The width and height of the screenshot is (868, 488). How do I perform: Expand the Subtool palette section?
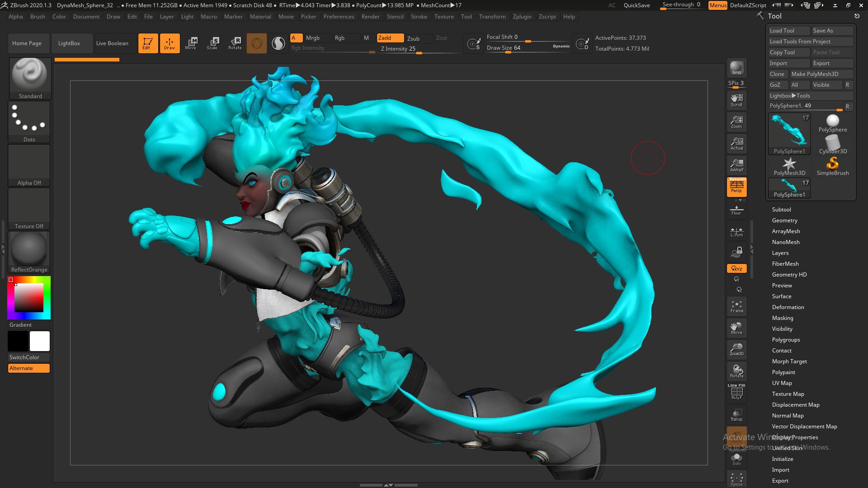pos(781,210)
